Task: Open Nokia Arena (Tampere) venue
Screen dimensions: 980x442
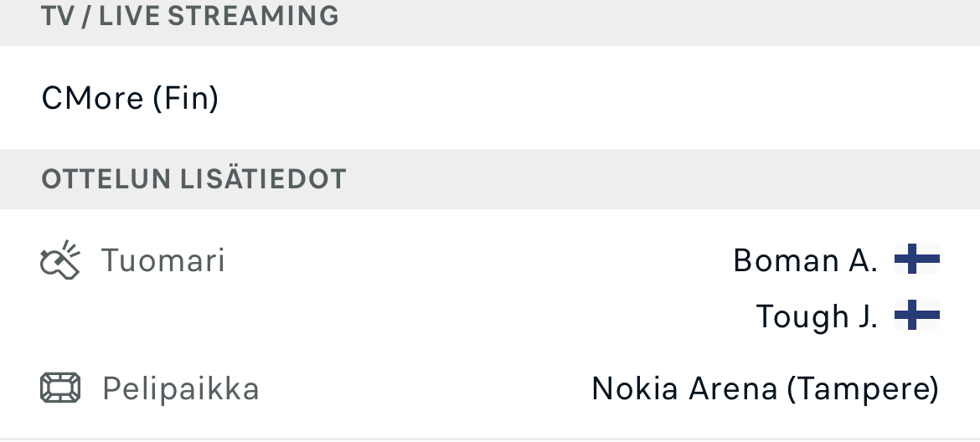Action: click(x=765, y=388)
